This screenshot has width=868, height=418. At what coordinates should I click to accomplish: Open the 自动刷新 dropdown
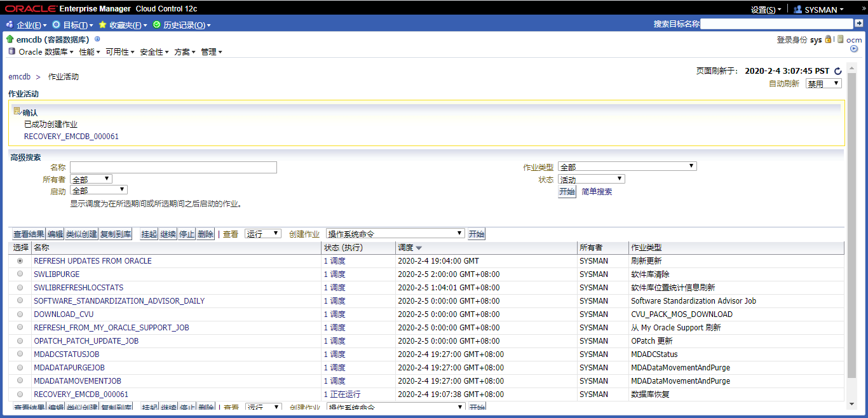click(824, 83)
